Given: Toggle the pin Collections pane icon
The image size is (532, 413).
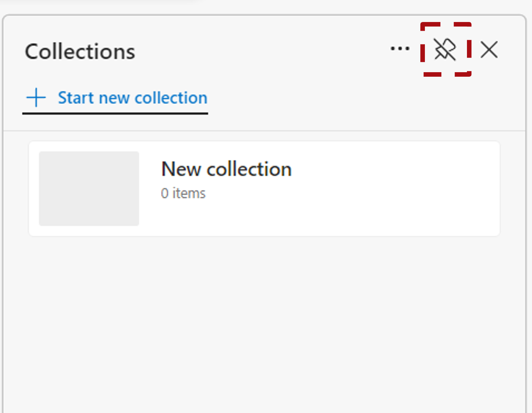Looking at the screenshot, I should (445, 50).
